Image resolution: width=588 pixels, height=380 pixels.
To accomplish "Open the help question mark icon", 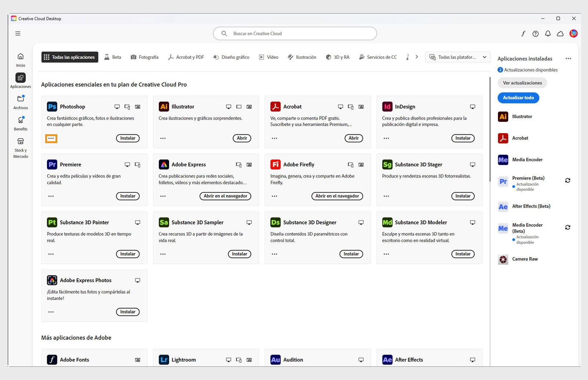I will point(535,33).
